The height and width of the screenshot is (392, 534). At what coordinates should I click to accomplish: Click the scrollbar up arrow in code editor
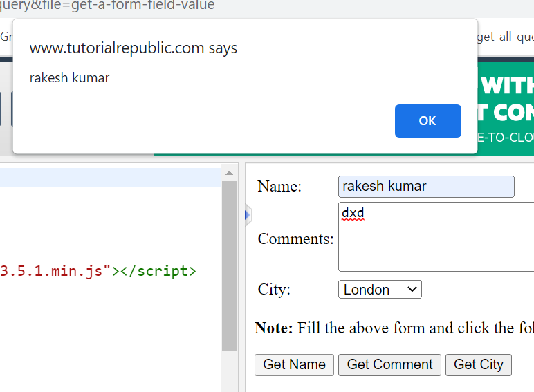229,172
